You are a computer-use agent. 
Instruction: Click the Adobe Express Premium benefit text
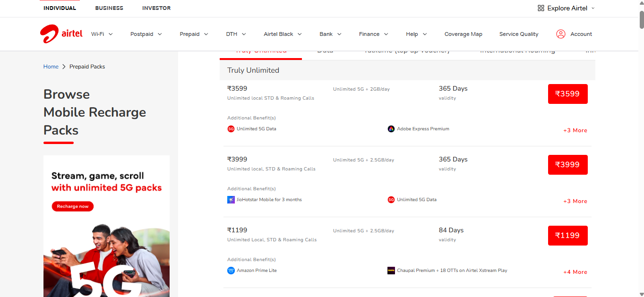pyautogui.click(x=423, y=129)
